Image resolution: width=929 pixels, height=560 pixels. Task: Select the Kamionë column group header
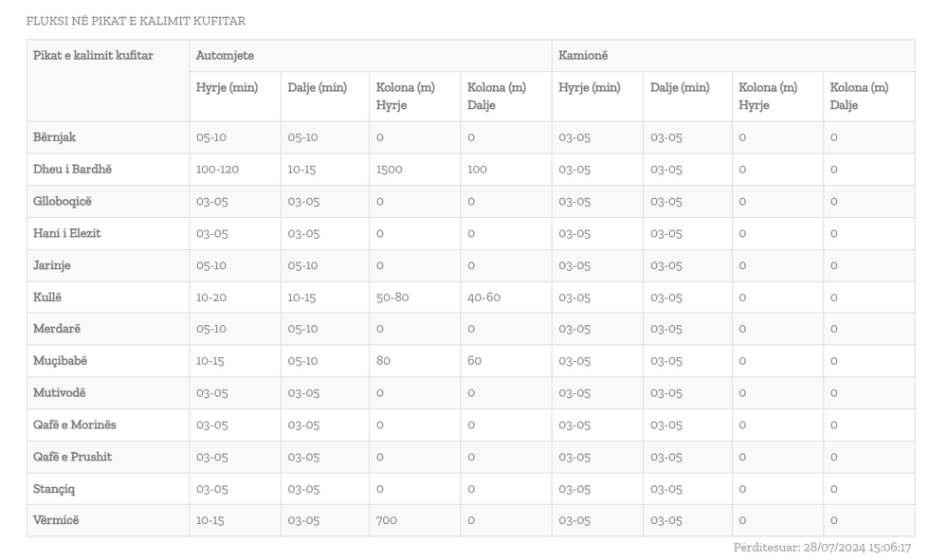[583, 56]
